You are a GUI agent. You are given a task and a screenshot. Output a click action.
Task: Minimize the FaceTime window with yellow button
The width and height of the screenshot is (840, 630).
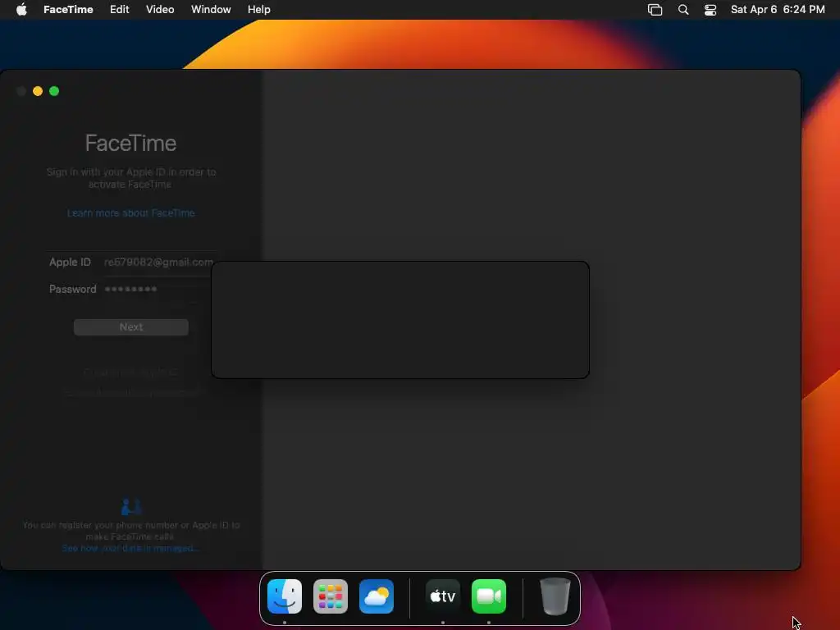(38, 91)
